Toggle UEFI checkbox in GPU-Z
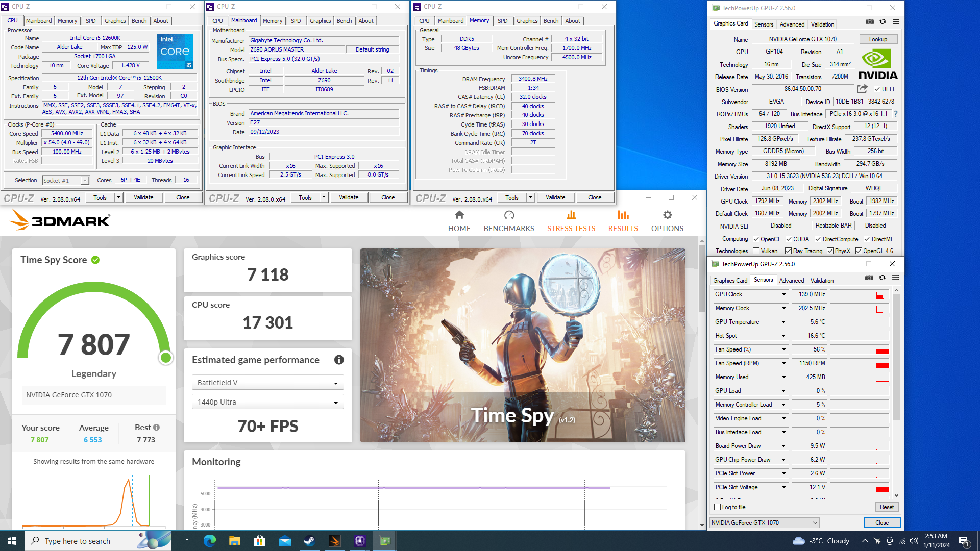 click(x=877, y=89)
